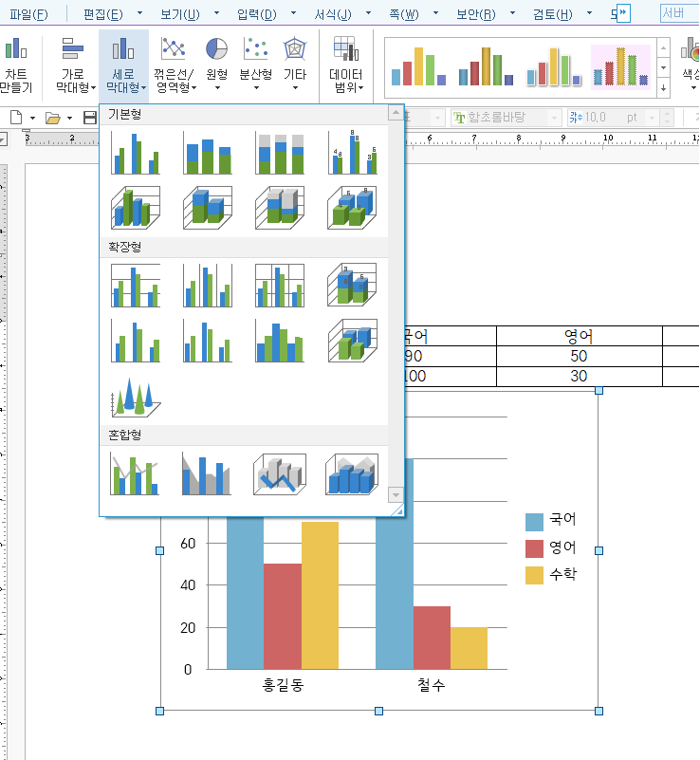Image resolution: width=700 pixels, height=760 pixels.
Task: Choose the clustered column with data labels
Action: [x=352, y=153]
